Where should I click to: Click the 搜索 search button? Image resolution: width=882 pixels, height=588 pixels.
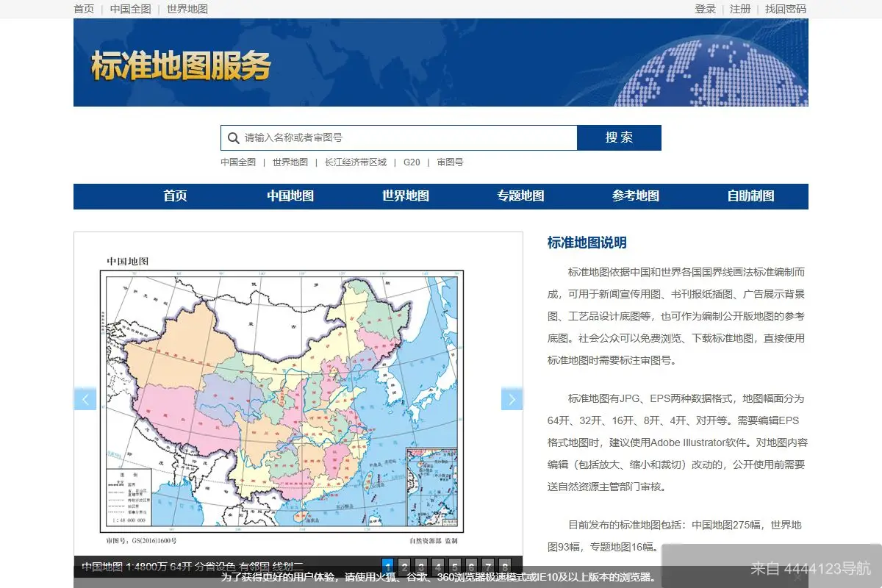pyautogui.click(x=619, y=137)
